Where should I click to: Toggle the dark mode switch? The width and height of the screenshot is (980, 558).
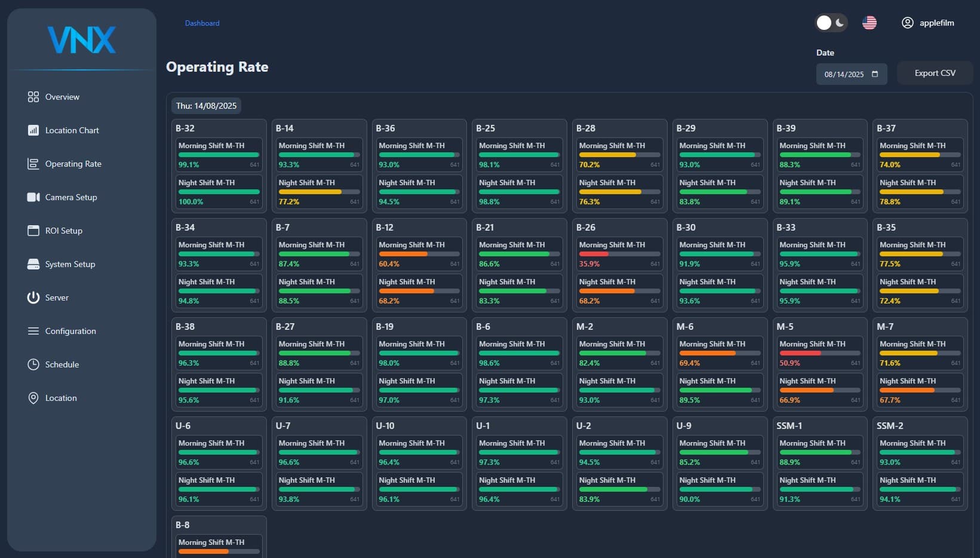coord(831,23)
